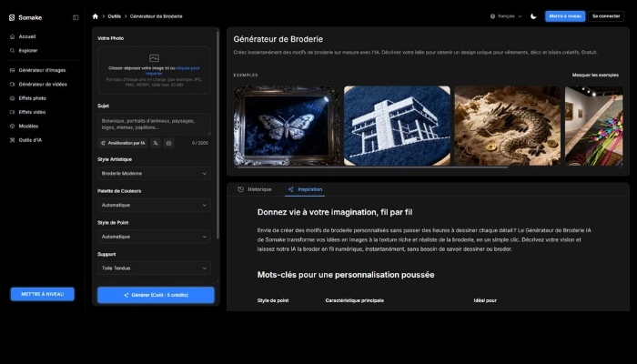This screenshot has height=364, width=637.
Task: Open Générateur d'images in sidebar
Action: [43, 70]
